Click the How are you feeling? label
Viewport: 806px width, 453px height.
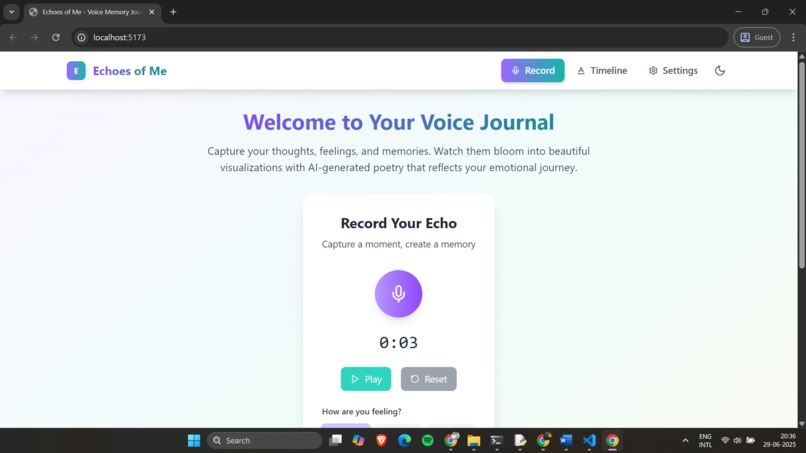pos(361,411)
